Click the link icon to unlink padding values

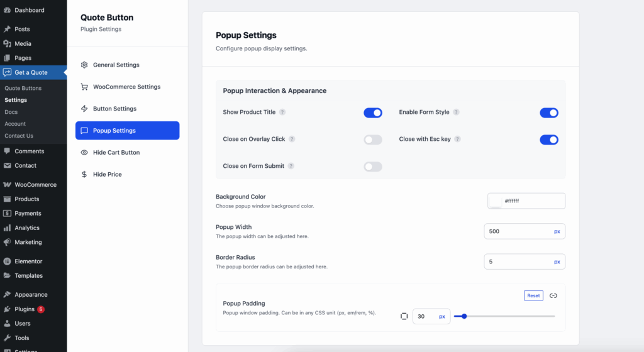tap(553, 295)
